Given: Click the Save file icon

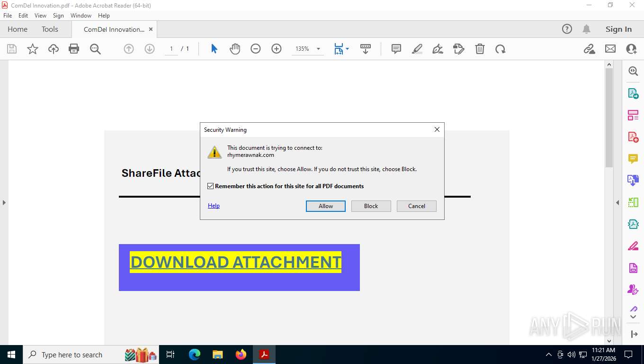Looking at the screenshot, I should click(x=12, y=49).
